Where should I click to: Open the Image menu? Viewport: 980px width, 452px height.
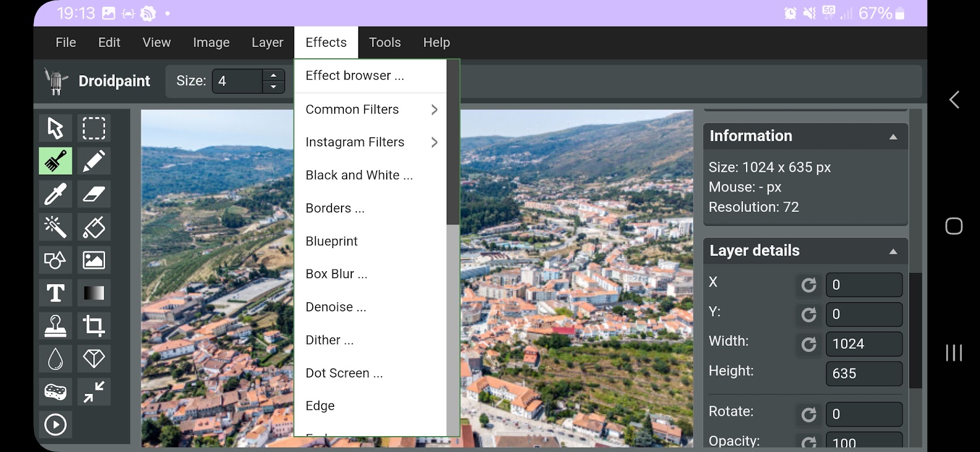(x=211, y=42)
